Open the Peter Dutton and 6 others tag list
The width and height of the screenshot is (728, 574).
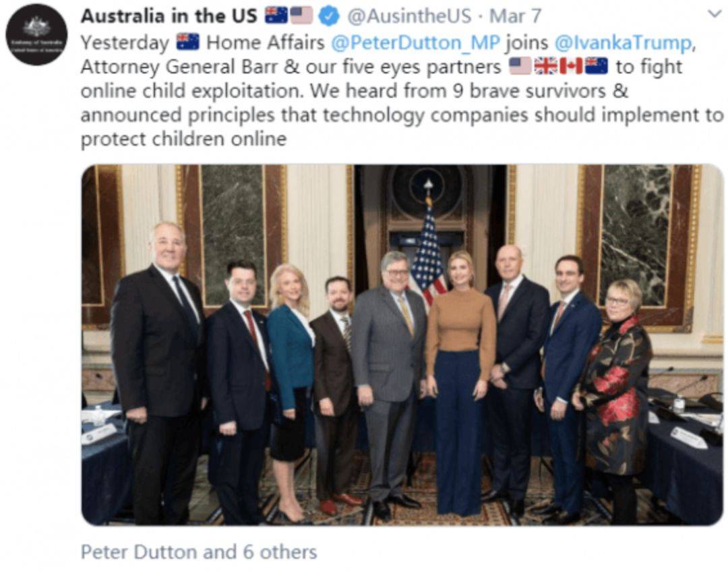[x=199, y=552]
